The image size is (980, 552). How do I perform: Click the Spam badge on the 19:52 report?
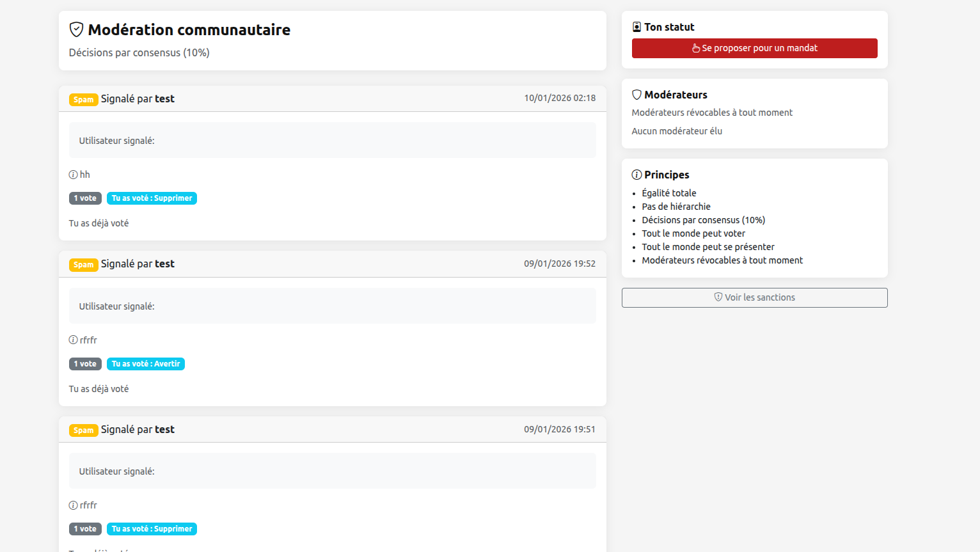pyautogui.click(x=83, y=265)
